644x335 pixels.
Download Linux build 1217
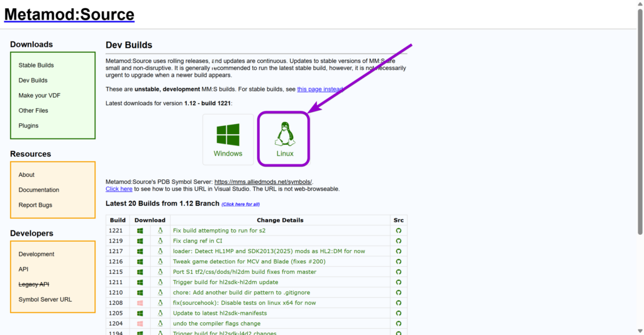pyautogui.click(x=160, y=251)
